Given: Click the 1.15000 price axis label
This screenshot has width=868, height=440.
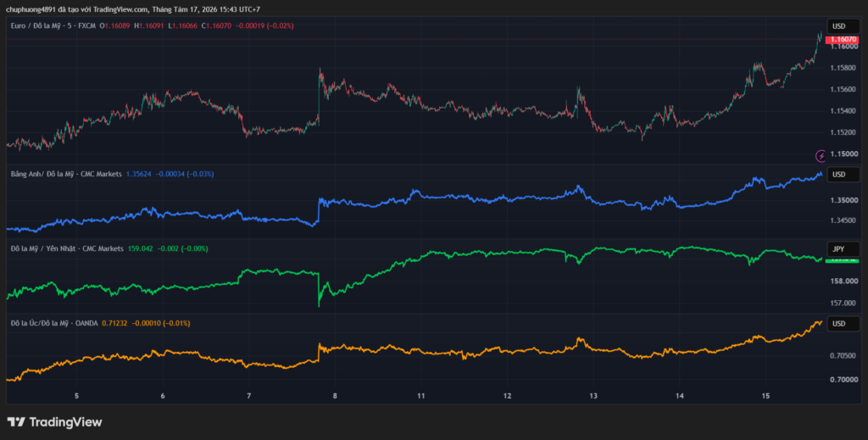Looking at the screenshot, I should point(843,153).
